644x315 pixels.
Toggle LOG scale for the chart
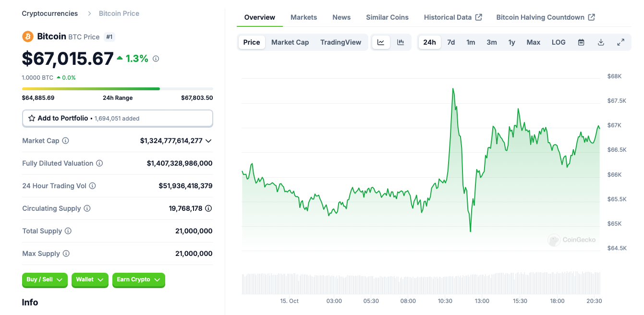pos(559,42)
